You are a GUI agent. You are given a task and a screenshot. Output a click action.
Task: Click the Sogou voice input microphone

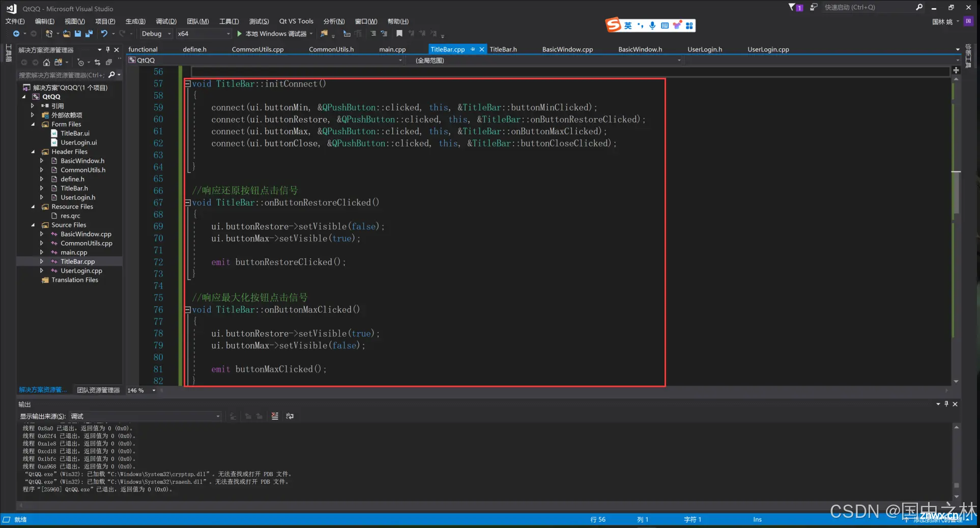tap(652, 25)
